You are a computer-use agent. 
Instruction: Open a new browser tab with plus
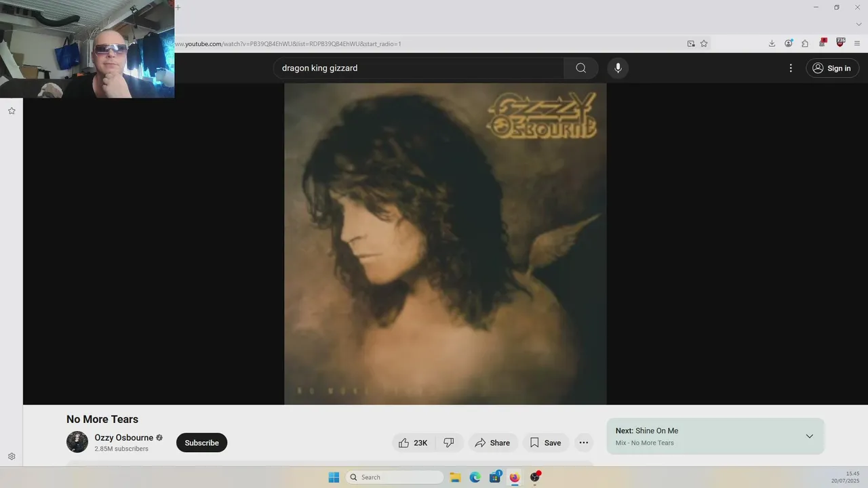pyautogui.click(x=178, y=7)
